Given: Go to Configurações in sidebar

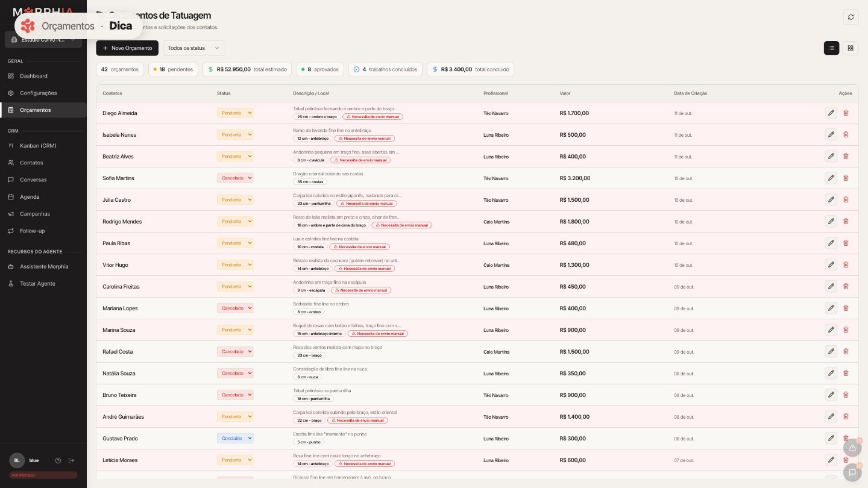Looking at the screenshot, I should coord(43,93).
